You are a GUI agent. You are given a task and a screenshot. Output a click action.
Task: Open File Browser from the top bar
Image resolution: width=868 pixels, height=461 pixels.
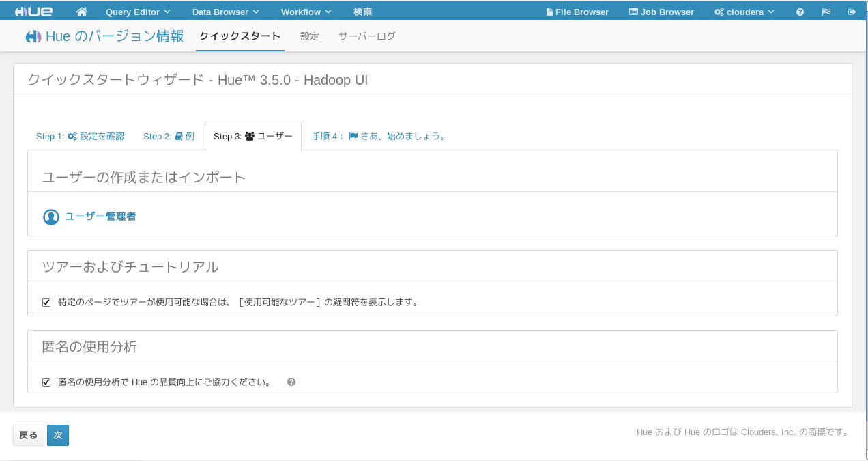(577, 12)
